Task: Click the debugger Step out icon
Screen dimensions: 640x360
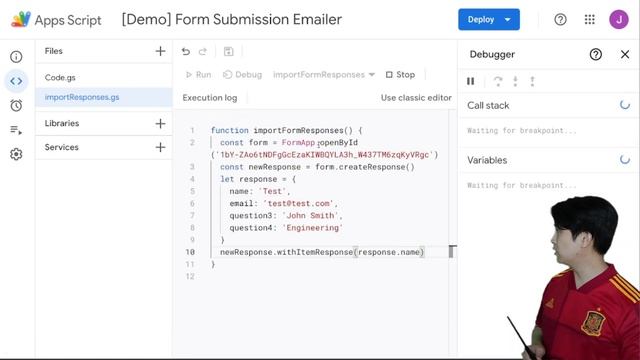Action: coord(532,81)
